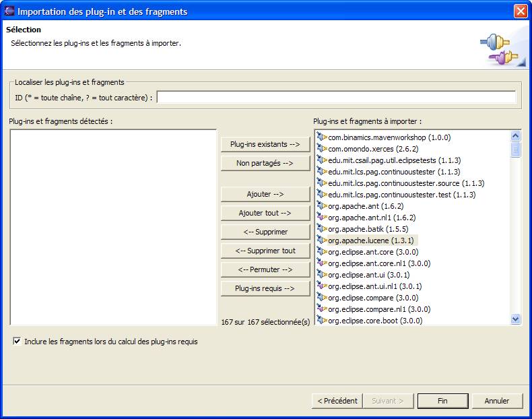The image size is (532, 419).
Task: Toggle 'Inclure les fragments' checkbox
Action: point(17,342)
